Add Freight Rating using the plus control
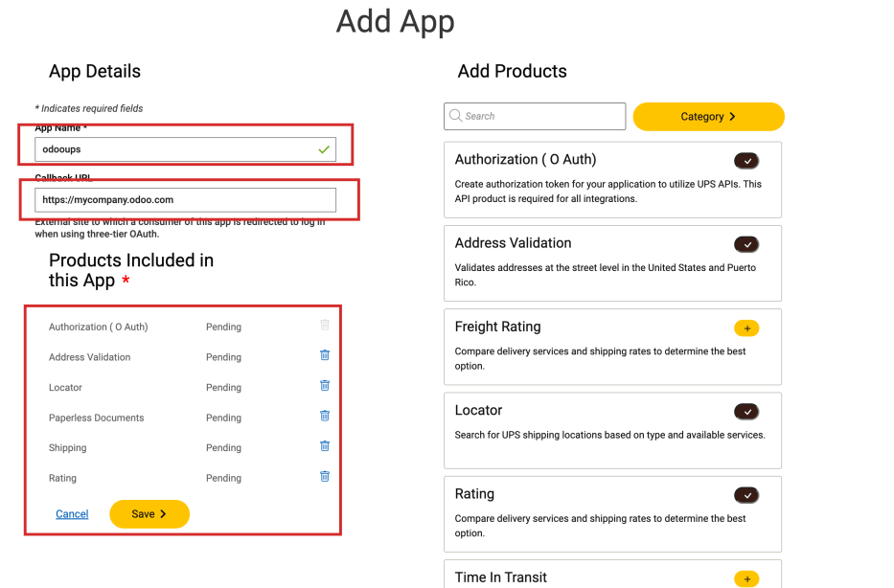 (746, 328)
